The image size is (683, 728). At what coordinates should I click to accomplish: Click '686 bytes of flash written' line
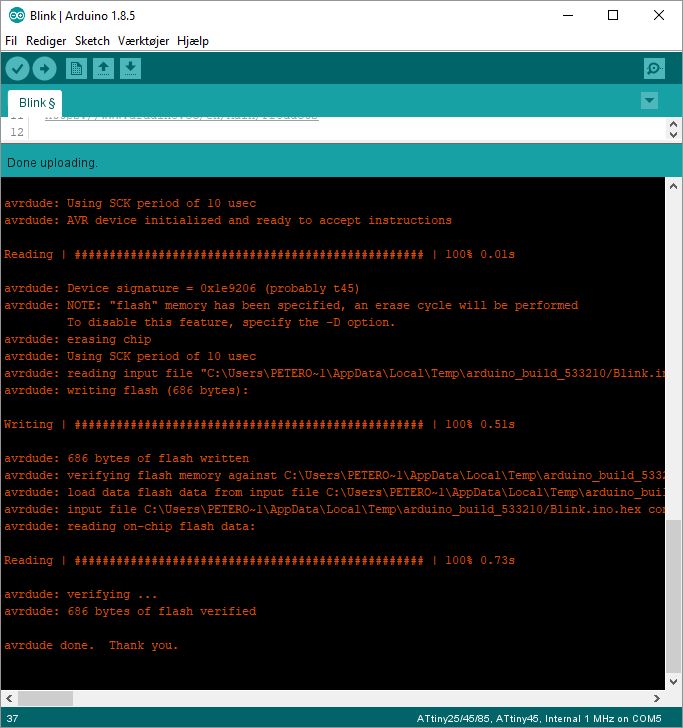pos(126,458)
